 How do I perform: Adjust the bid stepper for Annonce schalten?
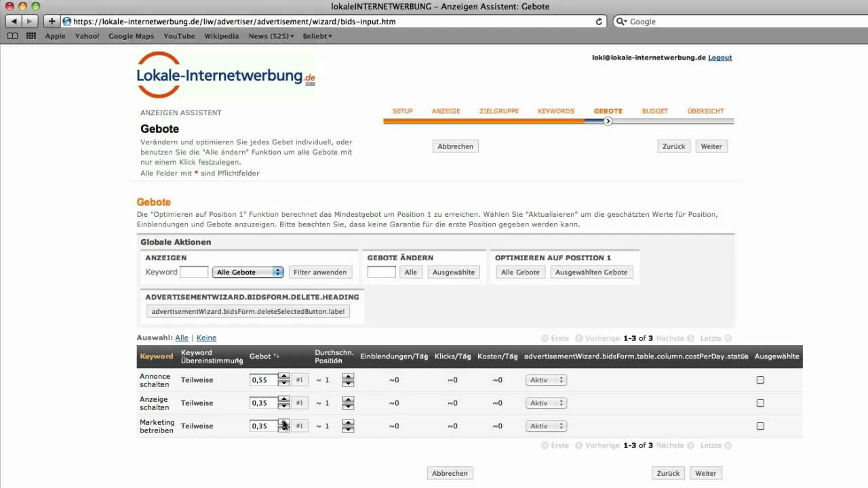284,380
